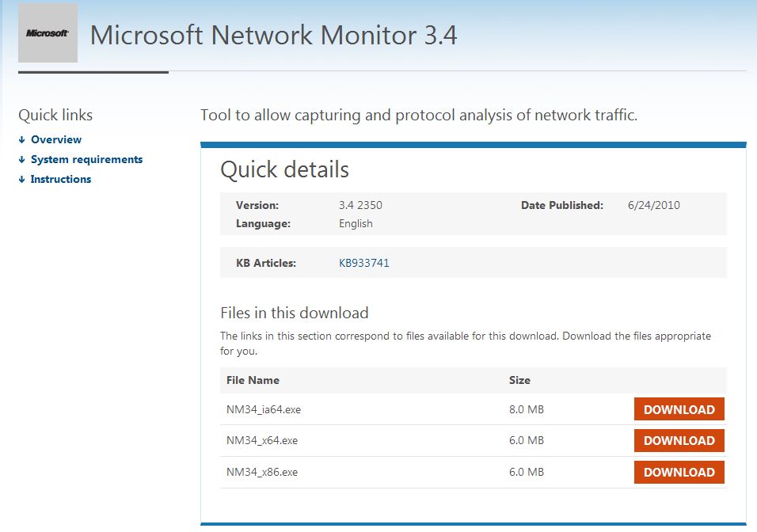Click the KB Articles: label
This screenshot has width=757, height=532.
point(266,263)
